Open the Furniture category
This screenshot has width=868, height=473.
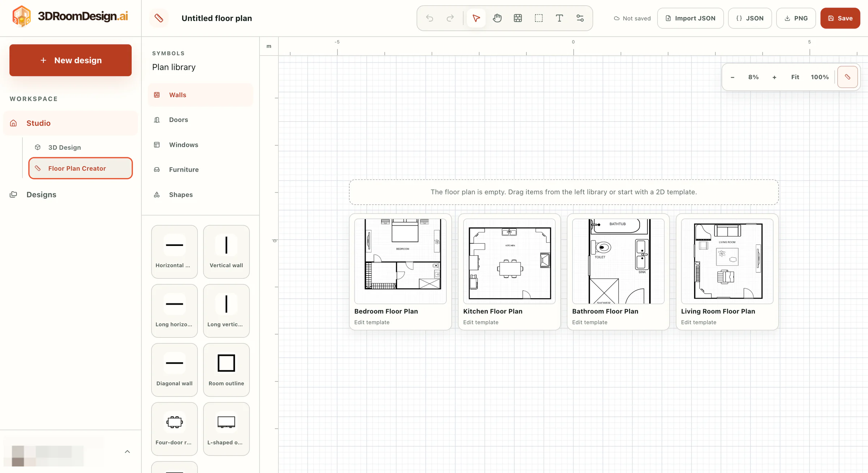[x=200, y=170]
